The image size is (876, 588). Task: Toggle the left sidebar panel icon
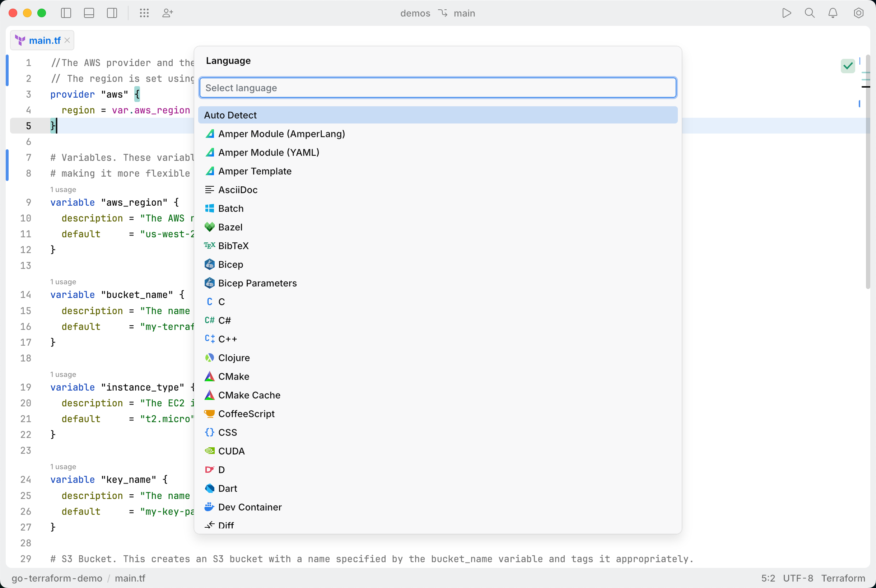click(66, 13)
